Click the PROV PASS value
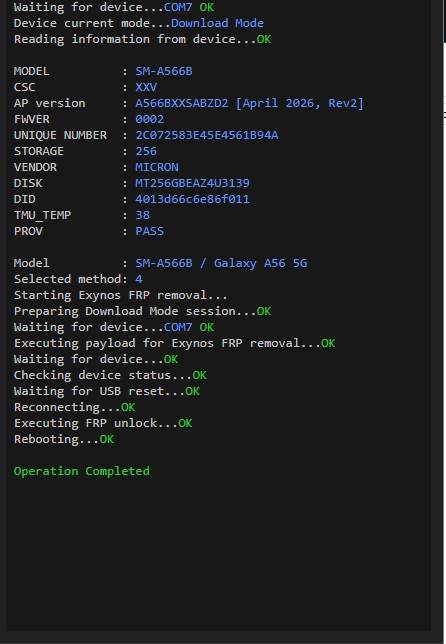446x644 pixels. pyautogui.click(x=149, y=231)
